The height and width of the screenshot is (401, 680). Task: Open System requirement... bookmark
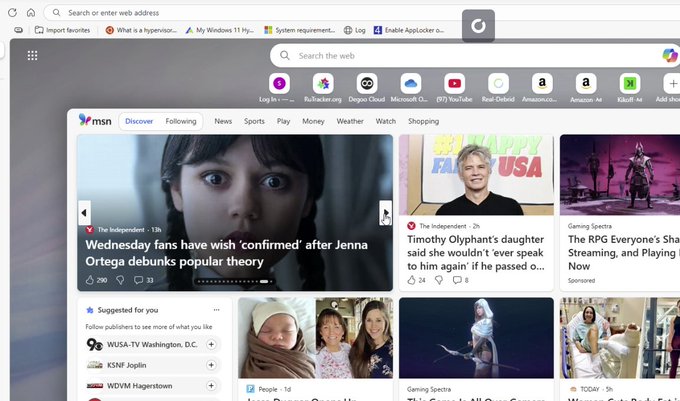pyautogui.click(x=300, y=30)
